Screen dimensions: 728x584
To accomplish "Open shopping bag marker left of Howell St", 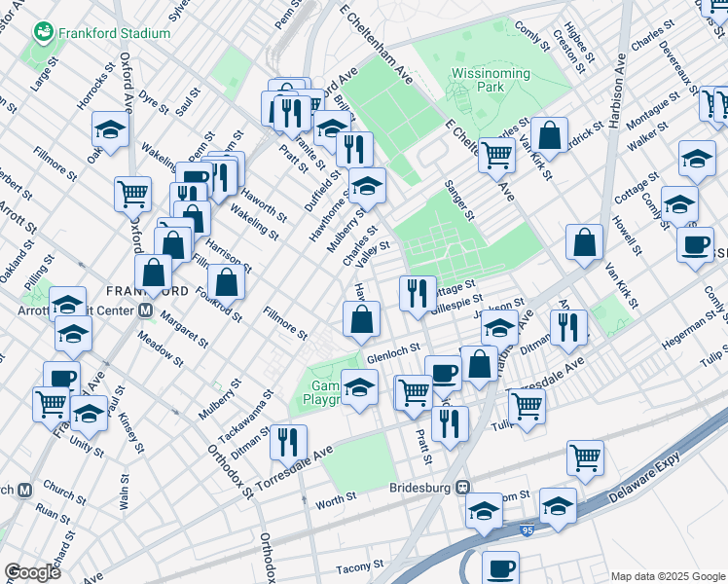I will tap(585, 245).
